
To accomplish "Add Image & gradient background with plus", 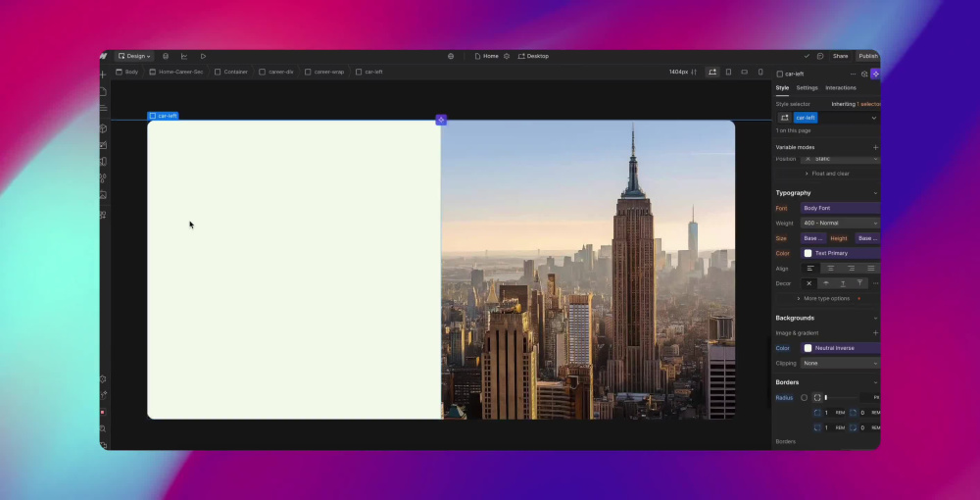I will (875, 333).
